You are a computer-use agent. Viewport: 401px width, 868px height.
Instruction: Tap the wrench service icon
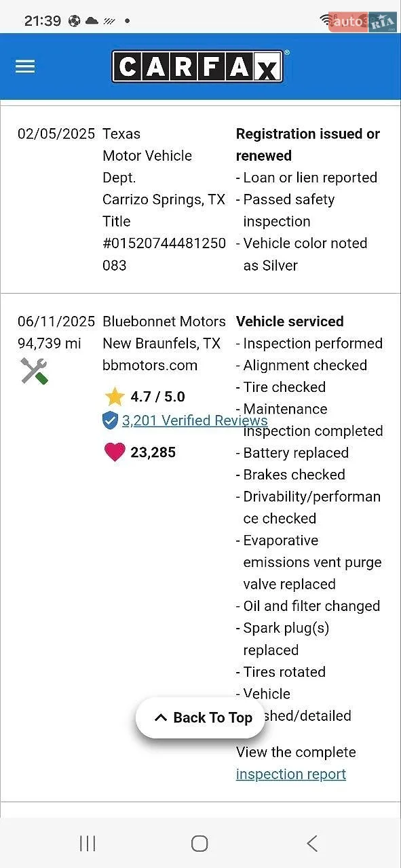(x=34, y=371)
